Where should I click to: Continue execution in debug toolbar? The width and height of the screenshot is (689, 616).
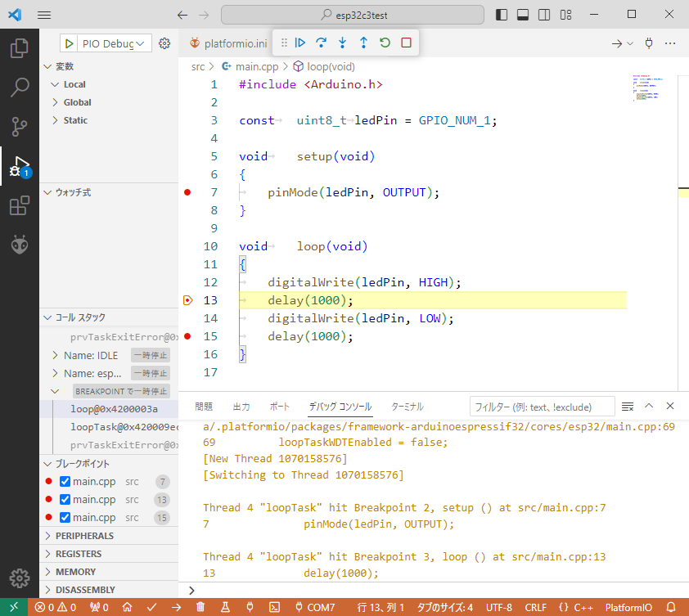pyautogui.click(x=300, y=43)
